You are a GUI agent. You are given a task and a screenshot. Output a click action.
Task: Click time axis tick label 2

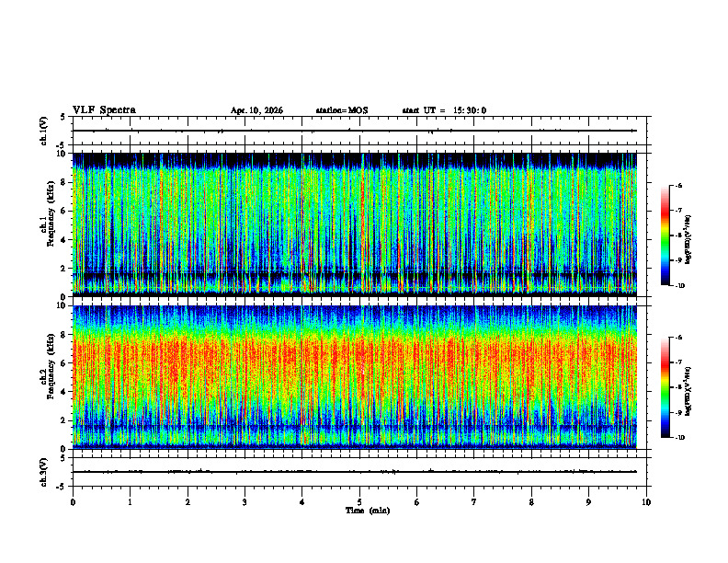pos(188,502)
